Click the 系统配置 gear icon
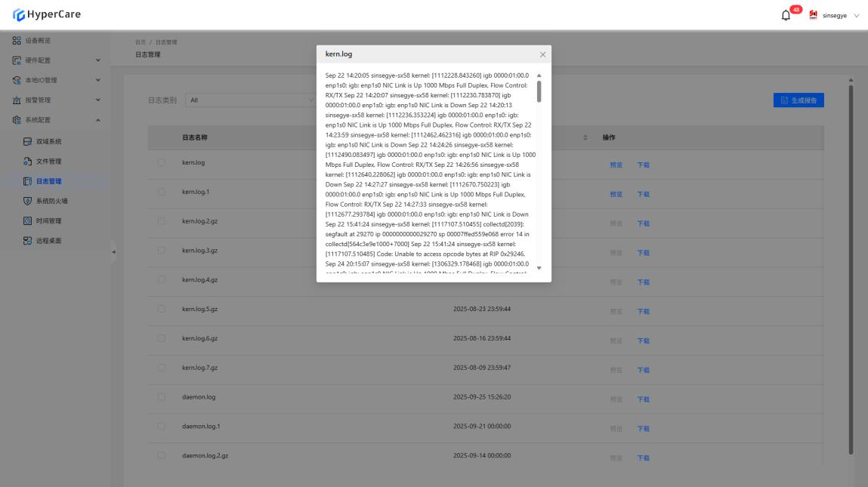The width and height of the screenshot is (868, 487). pos(17,120)
